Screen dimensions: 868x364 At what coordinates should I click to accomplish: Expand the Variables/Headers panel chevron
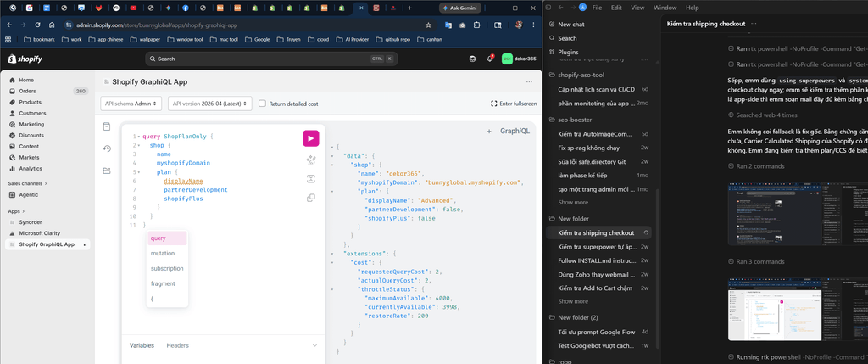[314, 345]
